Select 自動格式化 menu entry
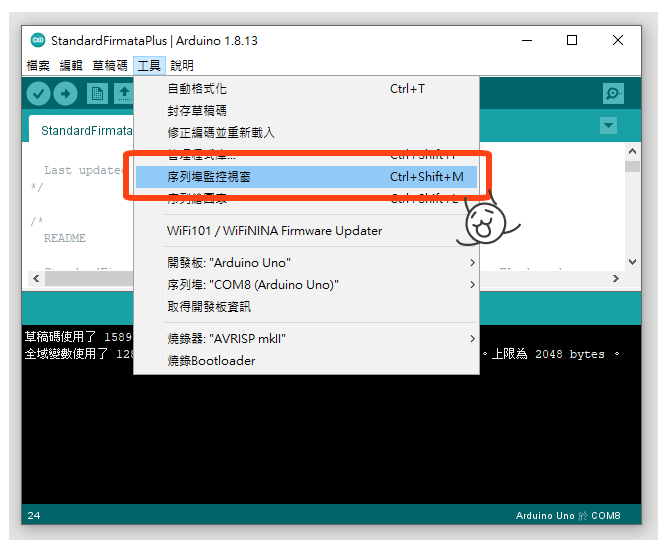The width and height of the screenshot is (668, 551). 306,89
